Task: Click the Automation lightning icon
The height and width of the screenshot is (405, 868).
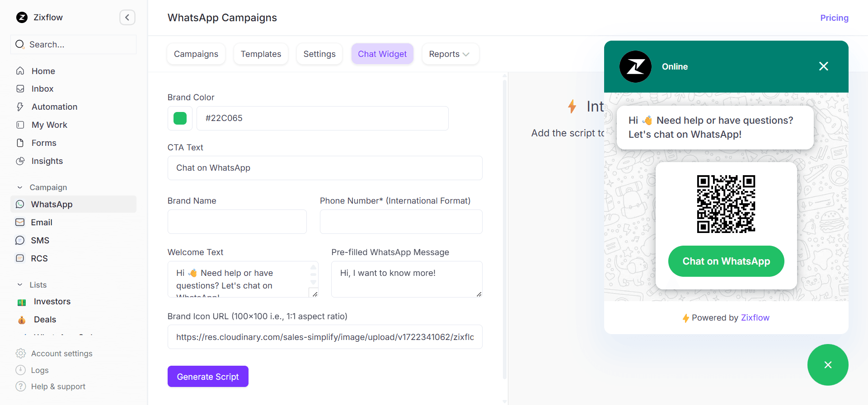Action: pyautogui.click(x=20, y=107)
